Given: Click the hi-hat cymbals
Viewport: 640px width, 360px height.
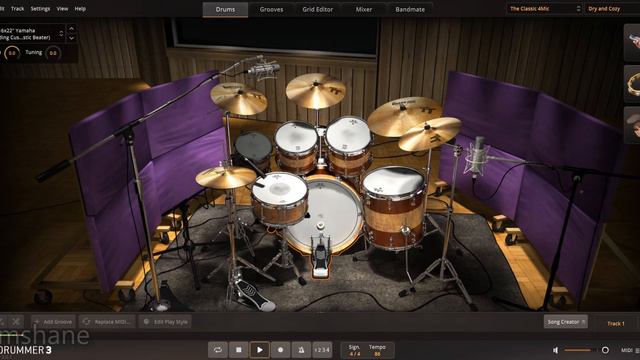Looking at the screenshot, I should (226, 178).
